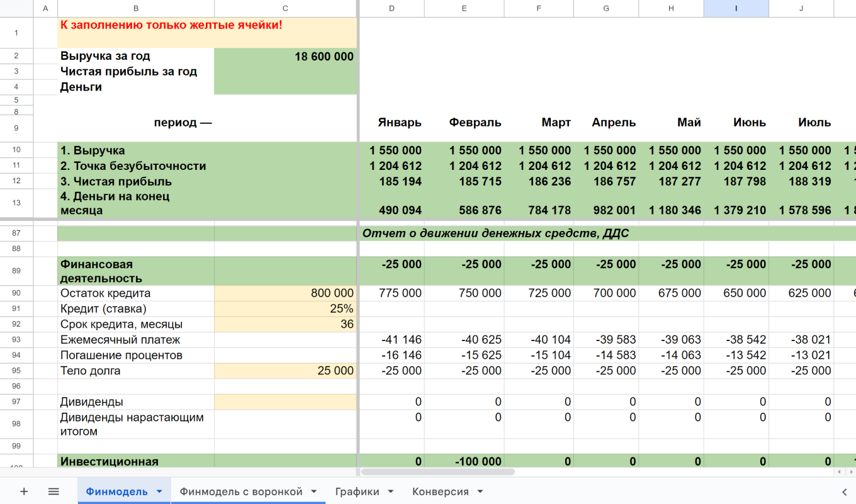Switch to the Графики sheet tab
856x504 pixels.
357,491
